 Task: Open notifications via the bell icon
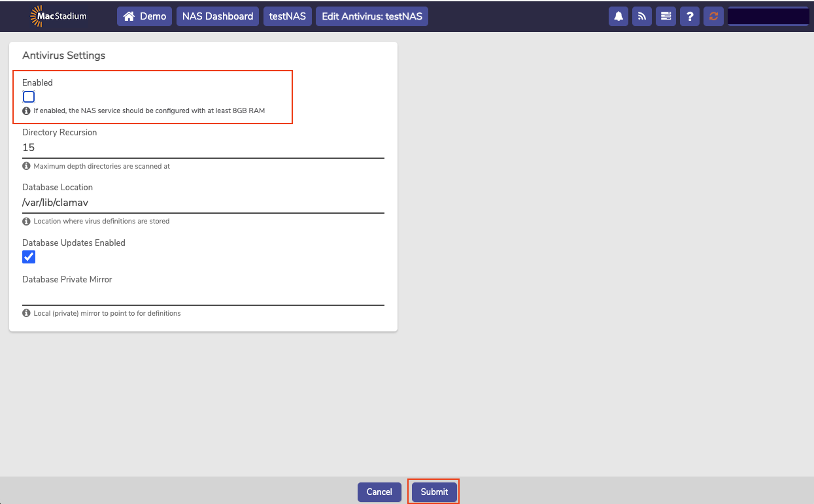tap(618, 16)
